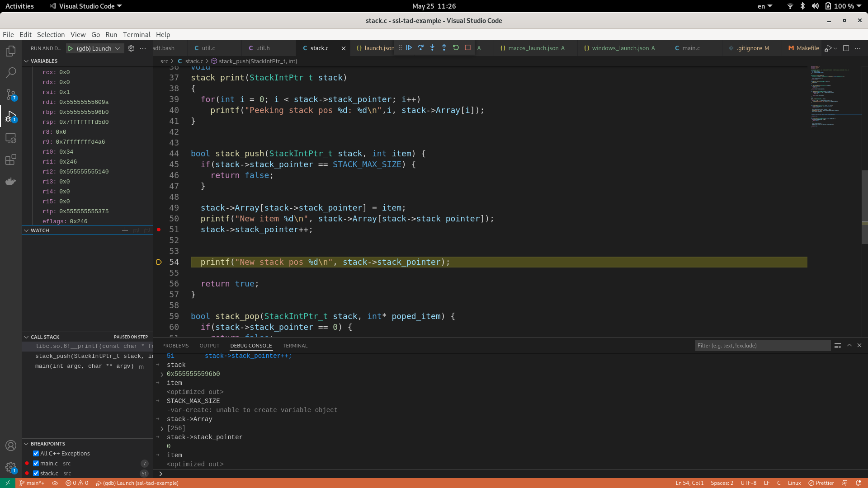Open the Extensions view
Screen dimensions: 868x488
point(10,160)
